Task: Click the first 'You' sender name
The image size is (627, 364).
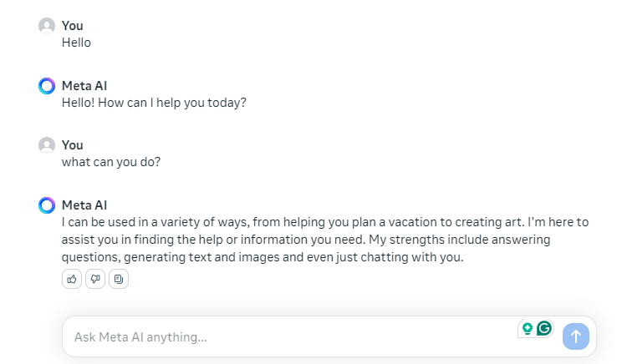Action: tap(73, 26)
